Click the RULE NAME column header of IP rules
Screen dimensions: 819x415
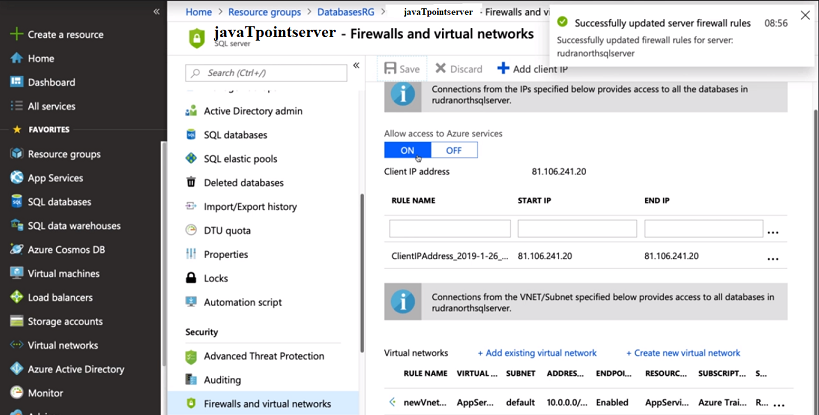point(413,200)
